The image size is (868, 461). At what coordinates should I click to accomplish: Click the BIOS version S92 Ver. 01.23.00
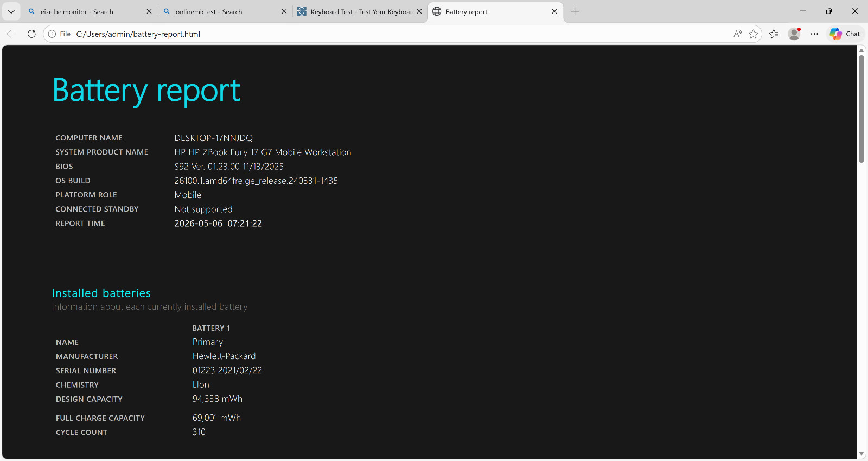click(x=229, y=167)
